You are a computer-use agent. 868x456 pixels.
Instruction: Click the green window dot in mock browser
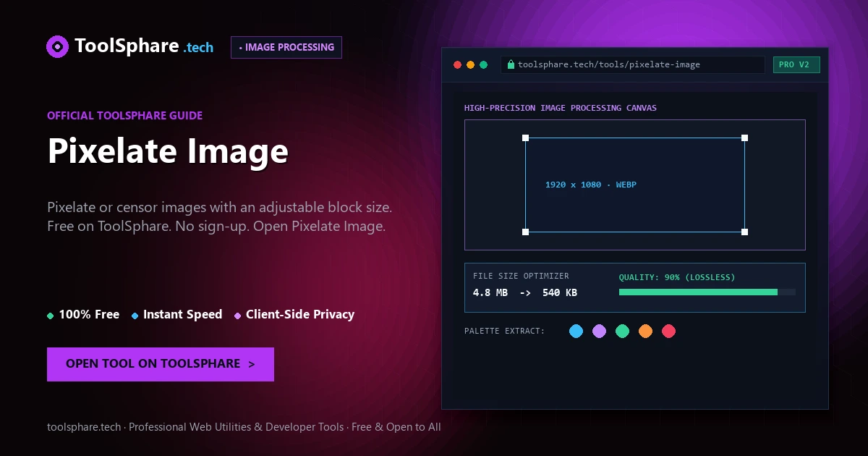484,64
